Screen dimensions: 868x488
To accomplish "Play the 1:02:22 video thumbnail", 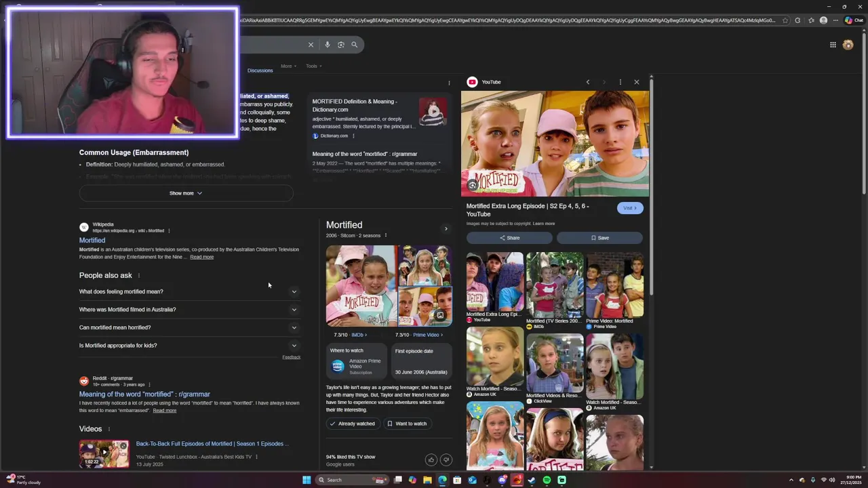I will (104, 454).
